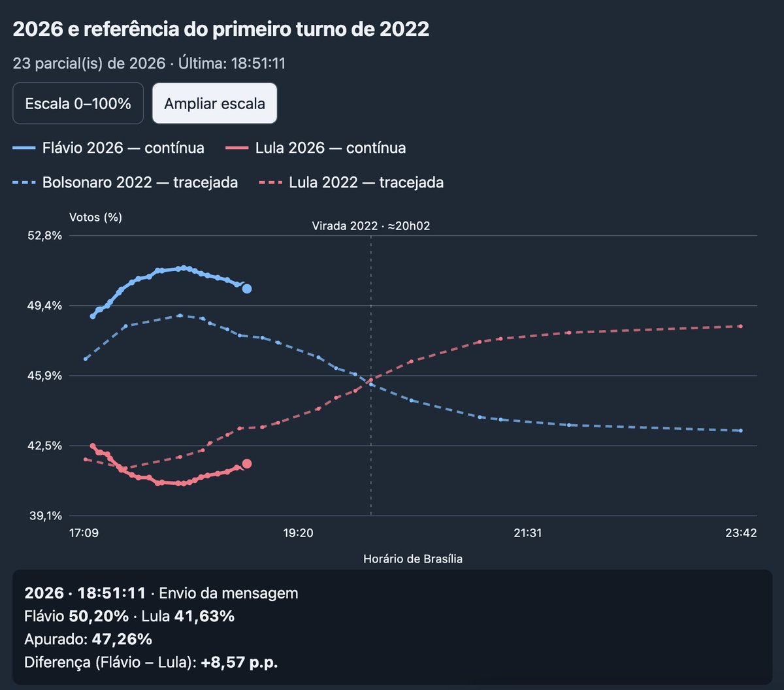Click the Virada 2022 ≈20h02 marker label
The width and height of the screenshot is (784, 690).
[x=371, y=226]
